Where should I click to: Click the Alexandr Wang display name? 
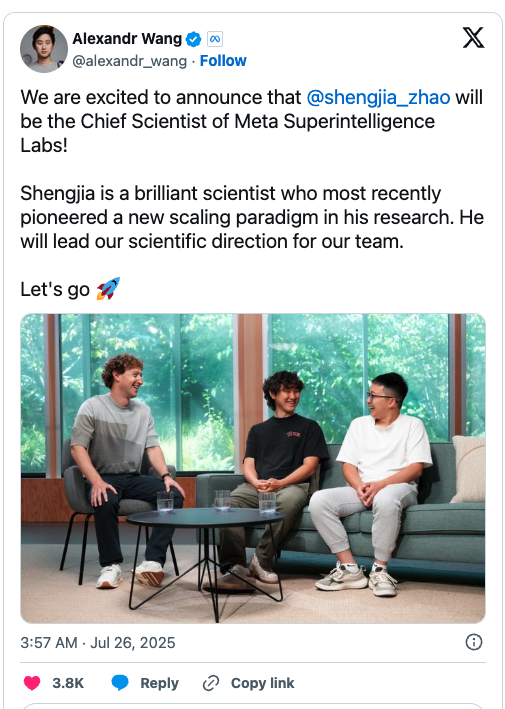coord(127,39)
